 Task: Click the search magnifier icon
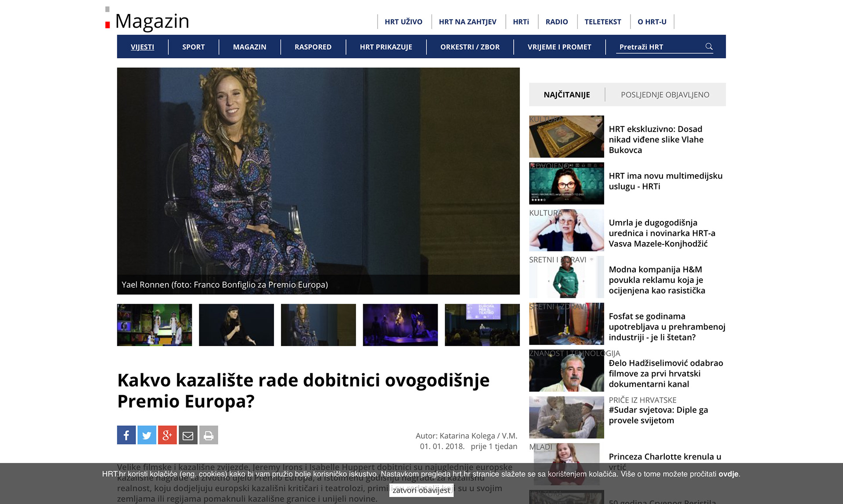[709, 46]
